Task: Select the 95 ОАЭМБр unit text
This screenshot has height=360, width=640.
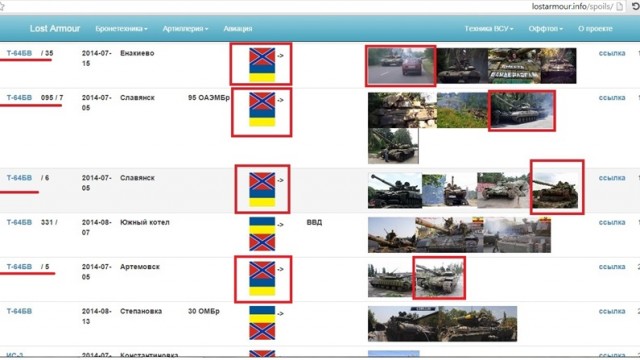Action: coord(209,98)
